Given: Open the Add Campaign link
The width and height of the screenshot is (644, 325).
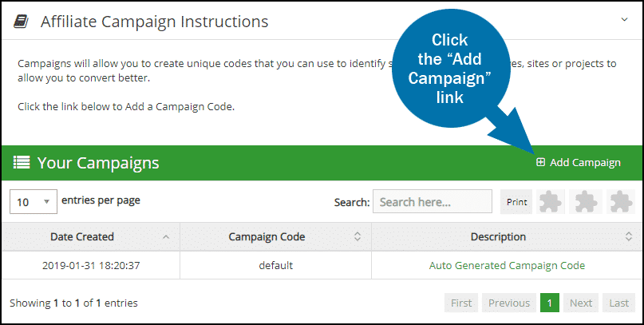Looking at the screenshot, I should [x=579, y=162].
